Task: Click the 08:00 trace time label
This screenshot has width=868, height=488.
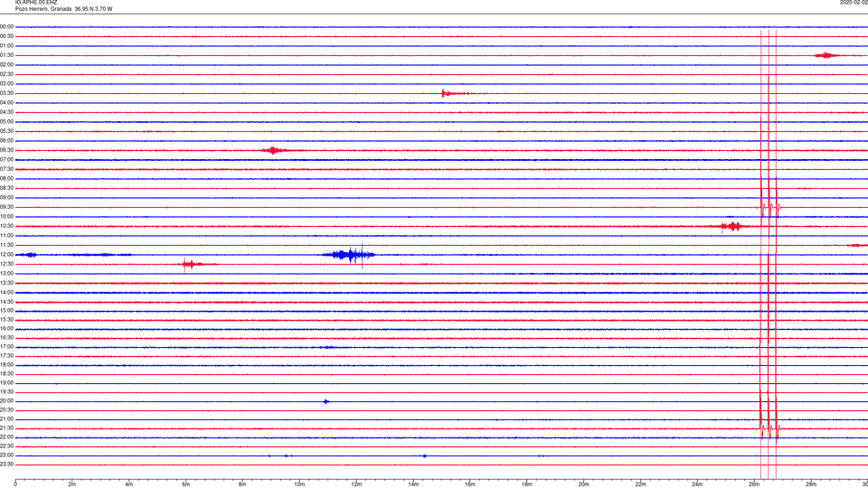Action: pos(6,179)
